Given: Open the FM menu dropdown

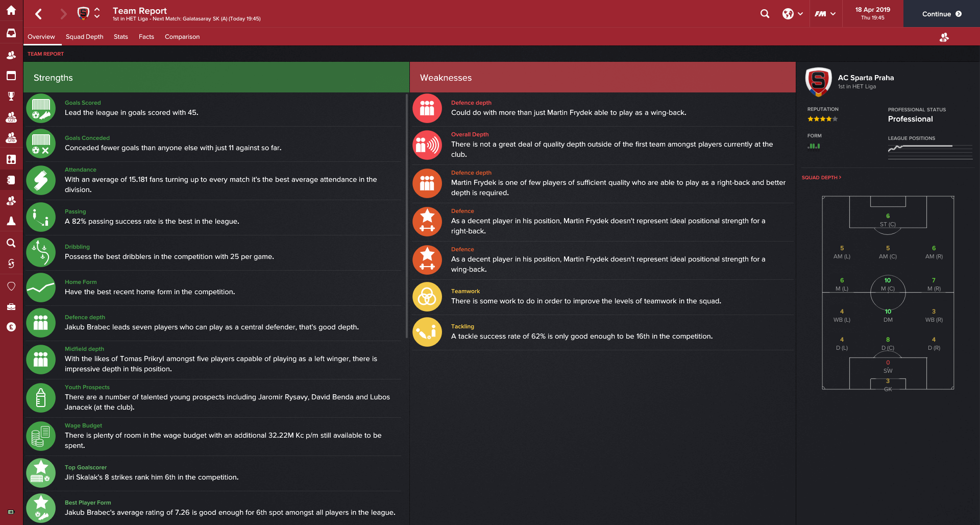Looking at the screenshot, I should point(825,14).
